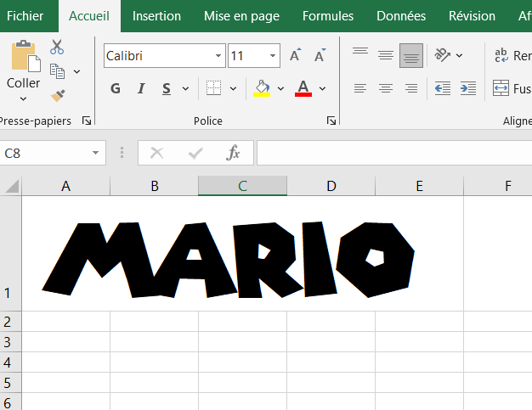Toggle italic I formatting

click(x=141, y=88)
